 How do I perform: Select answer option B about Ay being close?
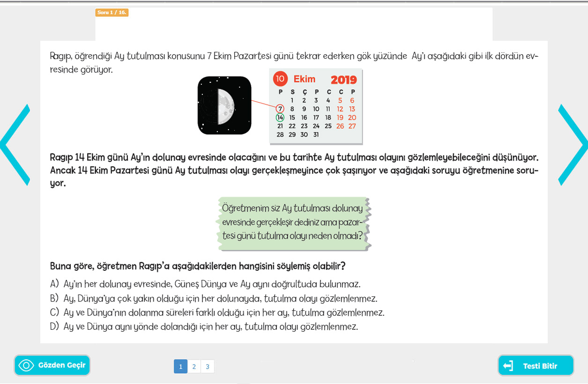tap(214, 298)
